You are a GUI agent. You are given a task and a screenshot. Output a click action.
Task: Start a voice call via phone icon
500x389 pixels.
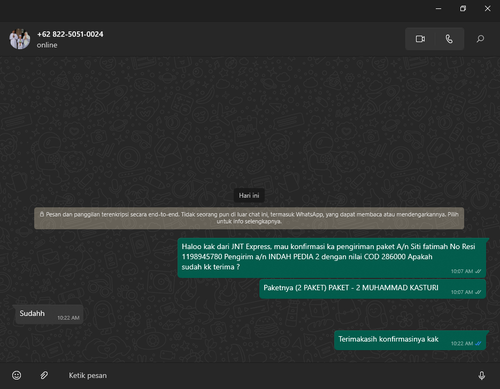(449, 39)
